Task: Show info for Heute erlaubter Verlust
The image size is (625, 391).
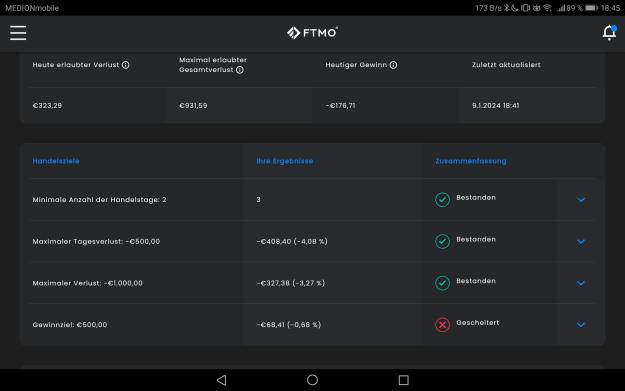Action: point(126,65)
